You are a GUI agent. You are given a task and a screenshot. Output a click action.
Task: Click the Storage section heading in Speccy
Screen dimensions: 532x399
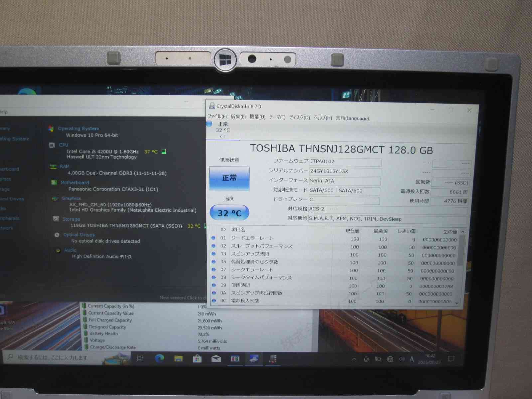pyautogui.click(x=71, y=219)
